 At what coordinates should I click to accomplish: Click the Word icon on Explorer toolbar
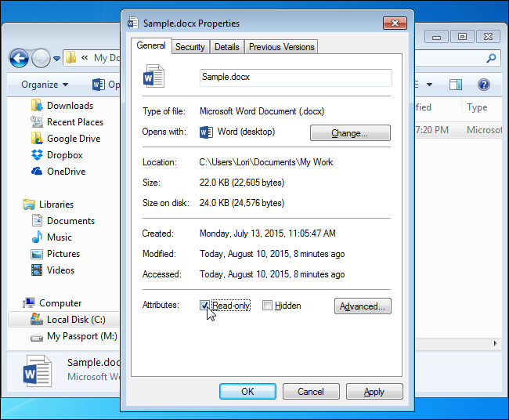99,85
